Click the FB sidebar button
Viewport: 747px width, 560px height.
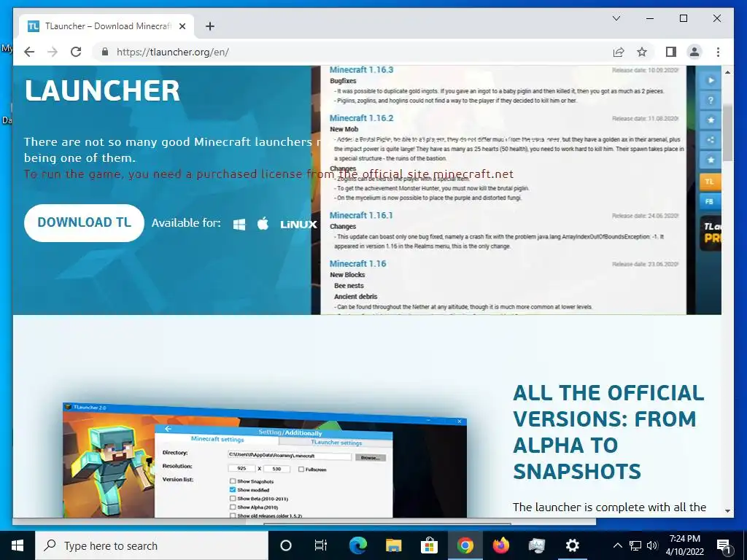710,201
